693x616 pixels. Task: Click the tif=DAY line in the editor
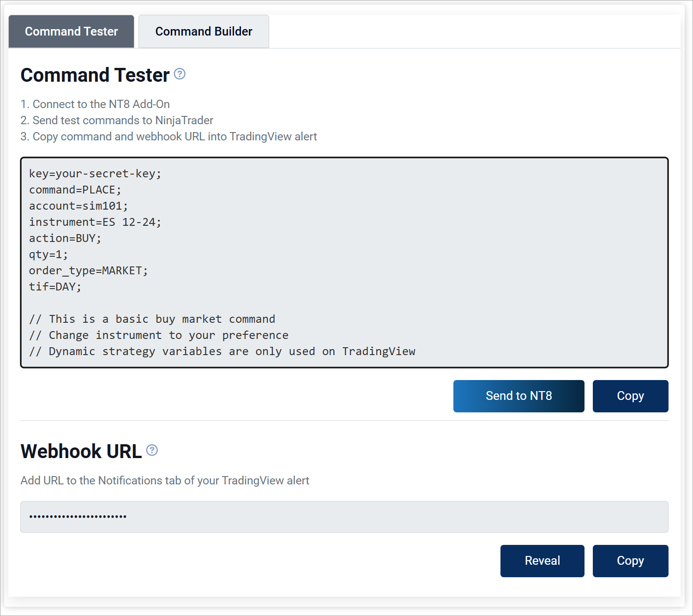pos(54,287)
